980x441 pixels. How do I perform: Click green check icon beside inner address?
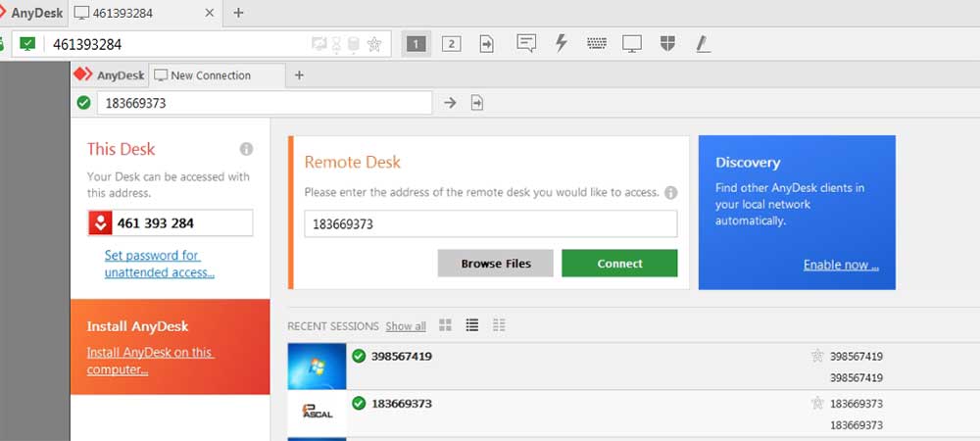[x=83, y=103]
